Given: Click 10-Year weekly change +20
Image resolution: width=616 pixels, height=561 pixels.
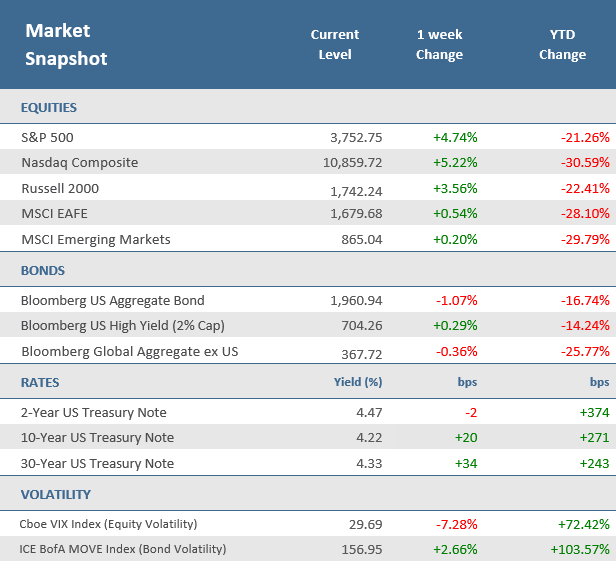Looking at the screenshot, I should pos(466,438).
